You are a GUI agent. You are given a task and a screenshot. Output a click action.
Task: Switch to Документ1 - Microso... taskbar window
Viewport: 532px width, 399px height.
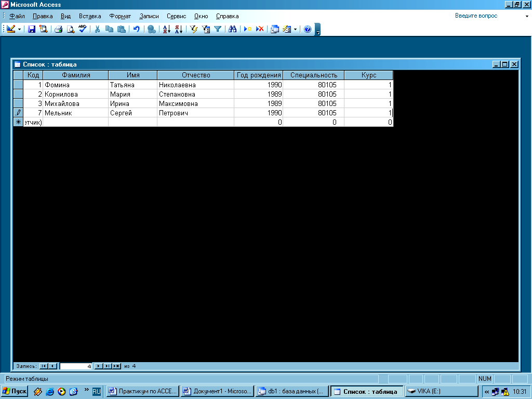[x=217, y=391]
